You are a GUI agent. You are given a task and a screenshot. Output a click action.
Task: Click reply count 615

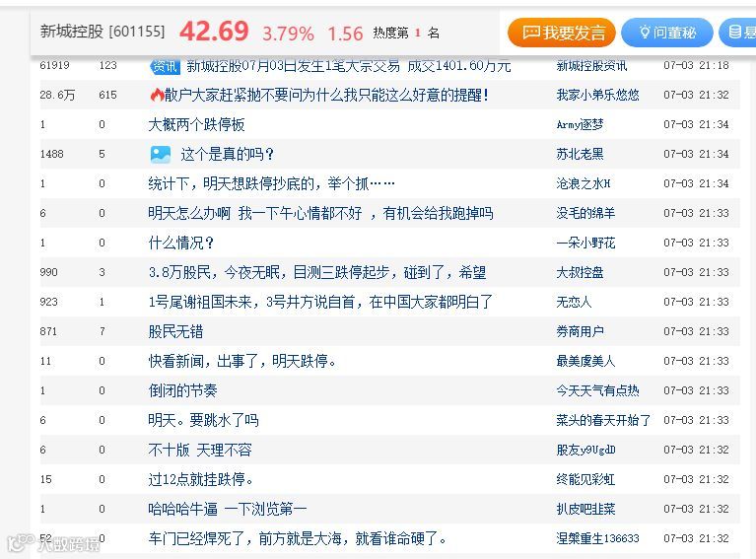(108, 95)
